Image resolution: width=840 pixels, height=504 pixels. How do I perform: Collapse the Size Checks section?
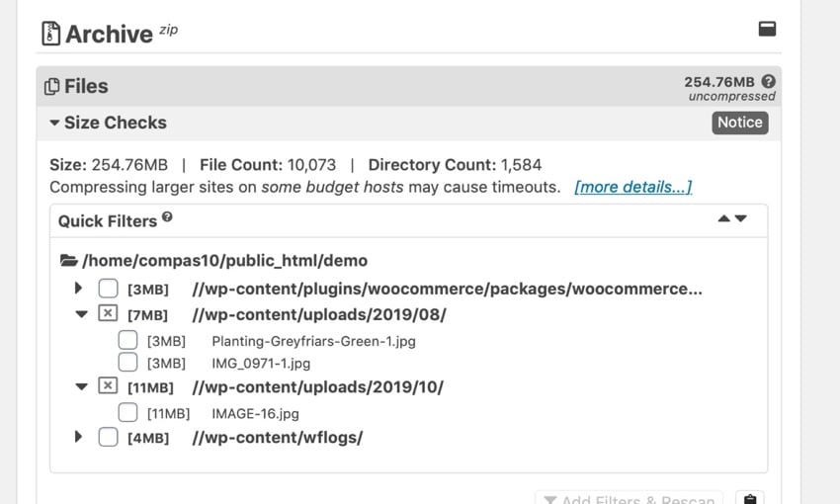[x=55, y=124]
